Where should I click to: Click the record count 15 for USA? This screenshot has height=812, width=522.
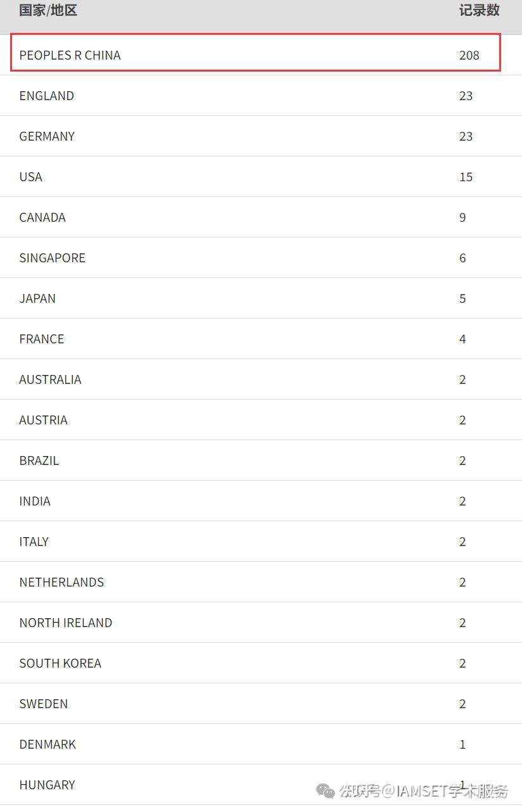point(466,177)
